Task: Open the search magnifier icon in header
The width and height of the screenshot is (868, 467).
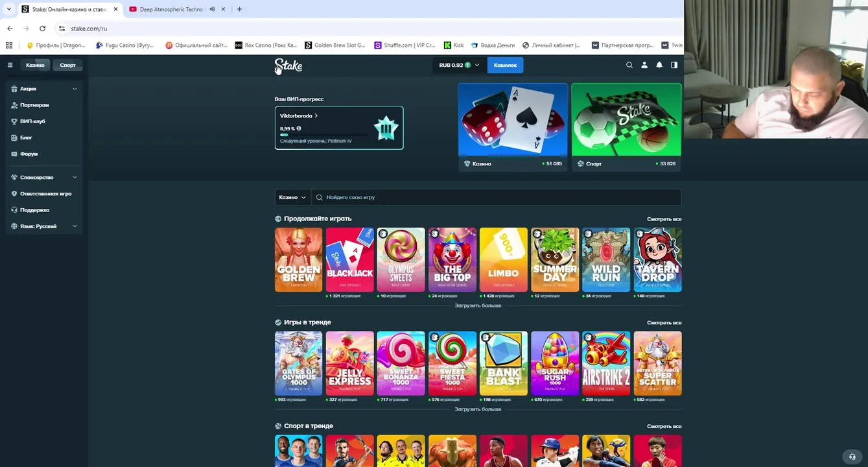Action: tap(629, 65)
